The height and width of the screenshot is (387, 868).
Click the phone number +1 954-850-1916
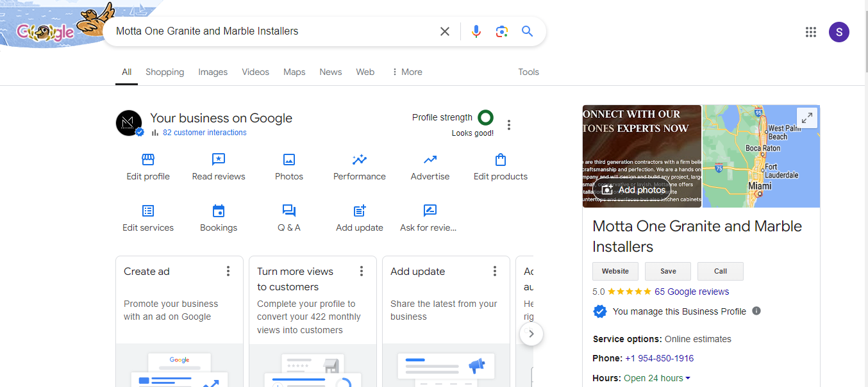[x=659, y=358]
